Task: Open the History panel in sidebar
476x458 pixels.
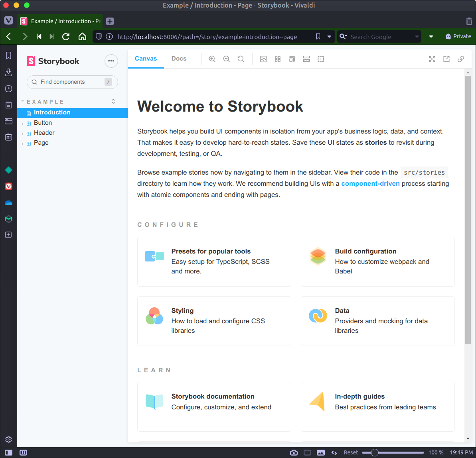Action: point(8,88)
